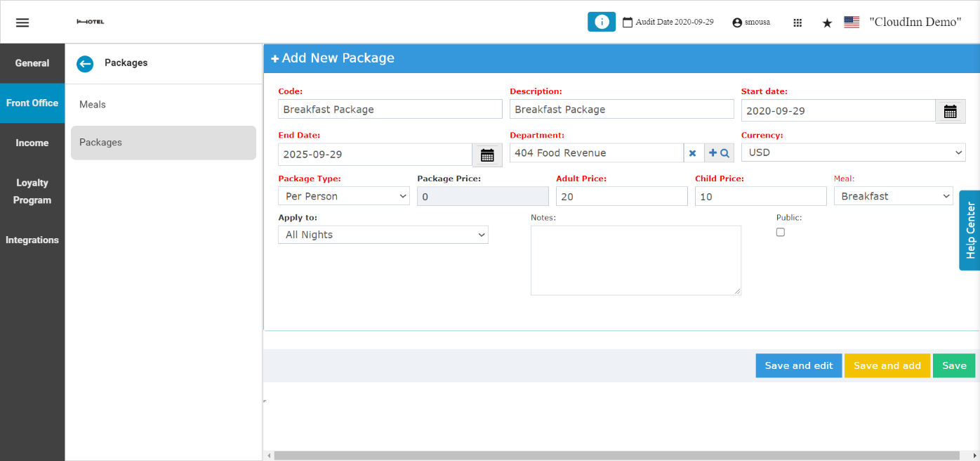Click the smousa user account icon

737,22
